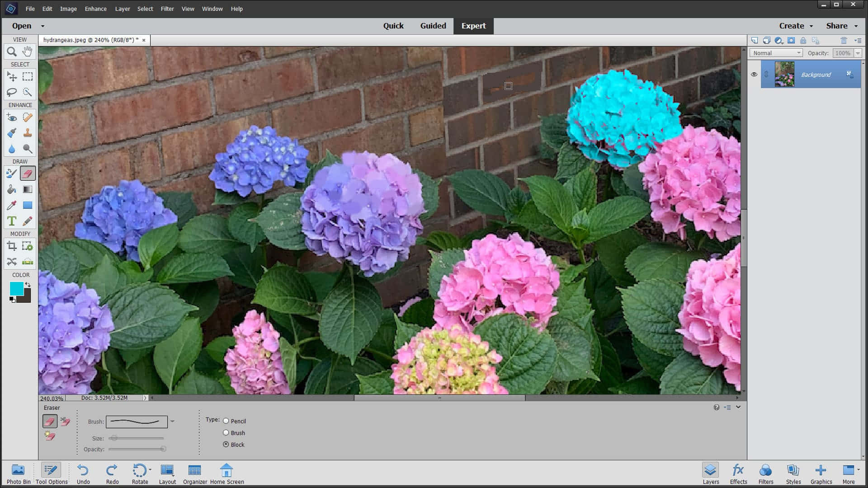Select Block type radio button
The width and height of the screenshot is (868, 488).
226,444
